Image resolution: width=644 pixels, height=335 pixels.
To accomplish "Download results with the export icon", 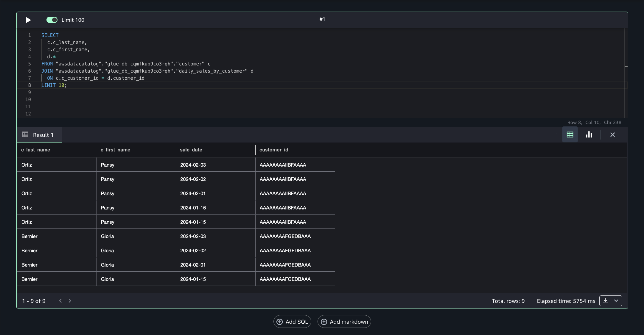I will 606,301.
